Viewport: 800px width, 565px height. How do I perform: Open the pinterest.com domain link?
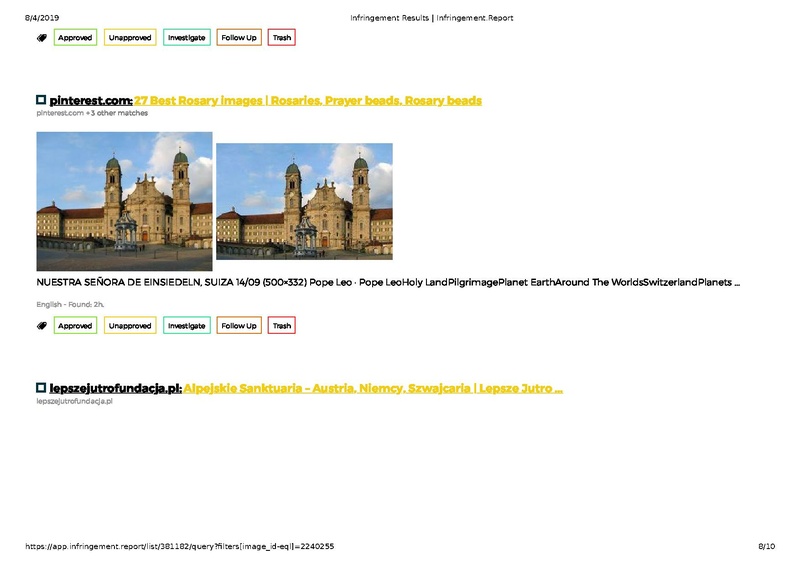pos(91,101)
